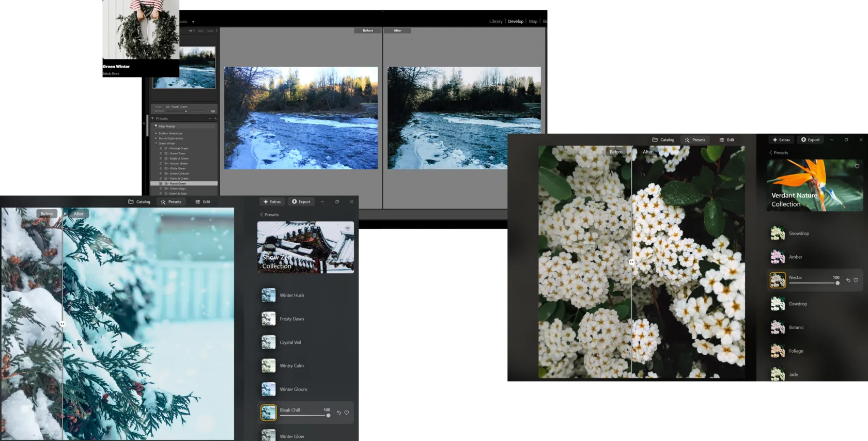868x441 pixels.
Task: Click the back chevron beside Presets in flower window
Action: 771,153
